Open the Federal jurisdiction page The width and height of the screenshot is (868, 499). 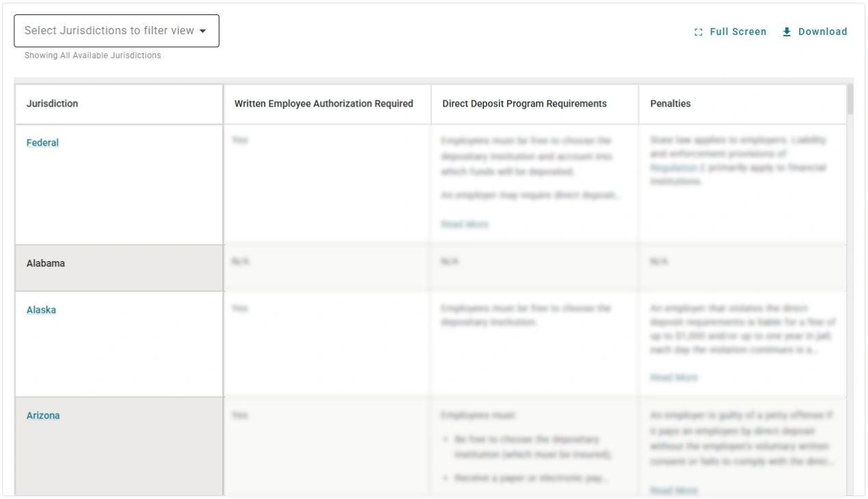coord(42,142)
